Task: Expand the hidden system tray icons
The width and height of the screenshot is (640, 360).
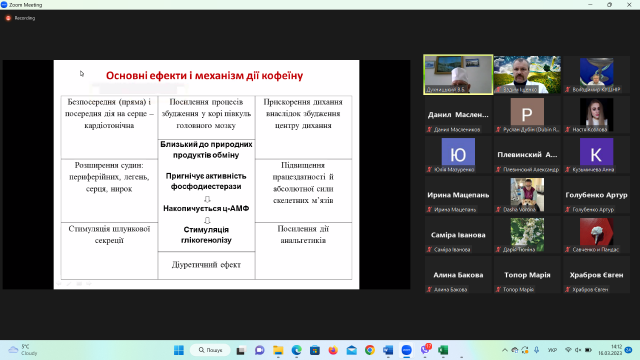Action: (505, 350)
